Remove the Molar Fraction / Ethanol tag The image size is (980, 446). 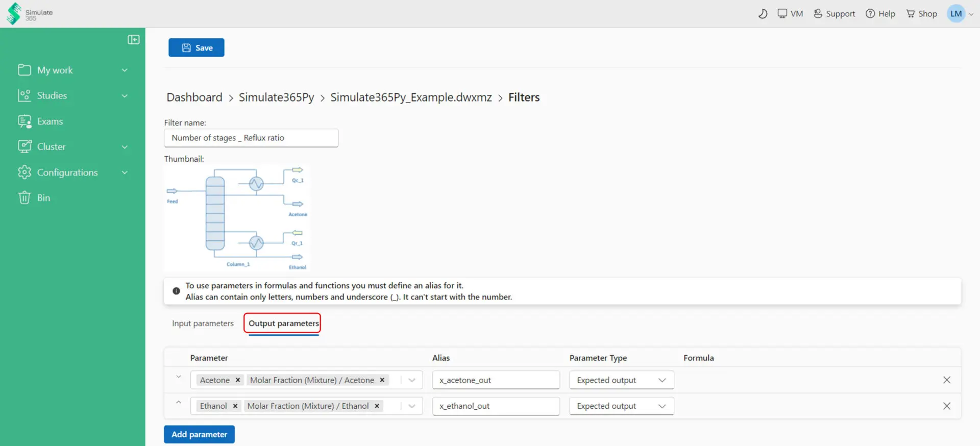[x=377, y=406]
